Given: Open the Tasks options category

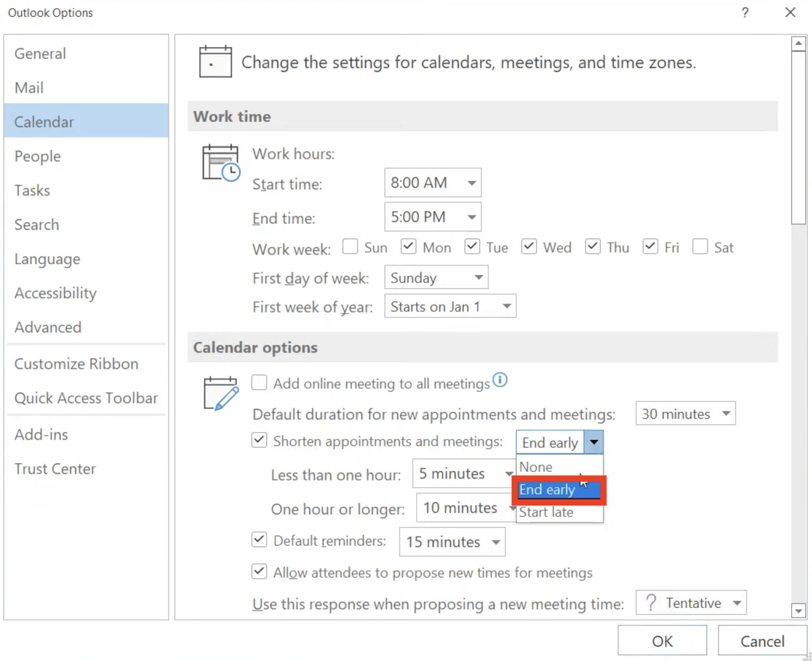Looking at the screenshot, I should [x=86, y=190].
